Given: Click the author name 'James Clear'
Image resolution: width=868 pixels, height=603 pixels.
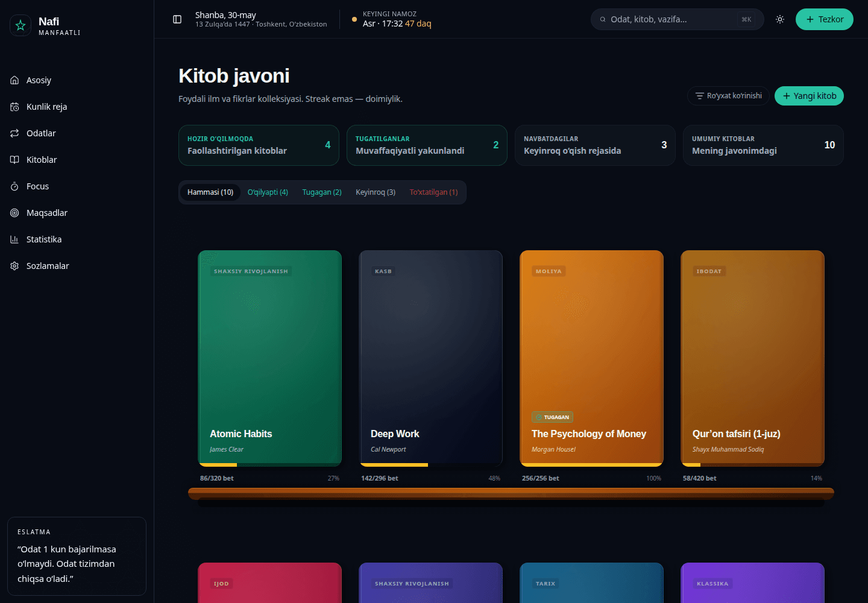Looking at the screenshot, I should pos(227,449).
